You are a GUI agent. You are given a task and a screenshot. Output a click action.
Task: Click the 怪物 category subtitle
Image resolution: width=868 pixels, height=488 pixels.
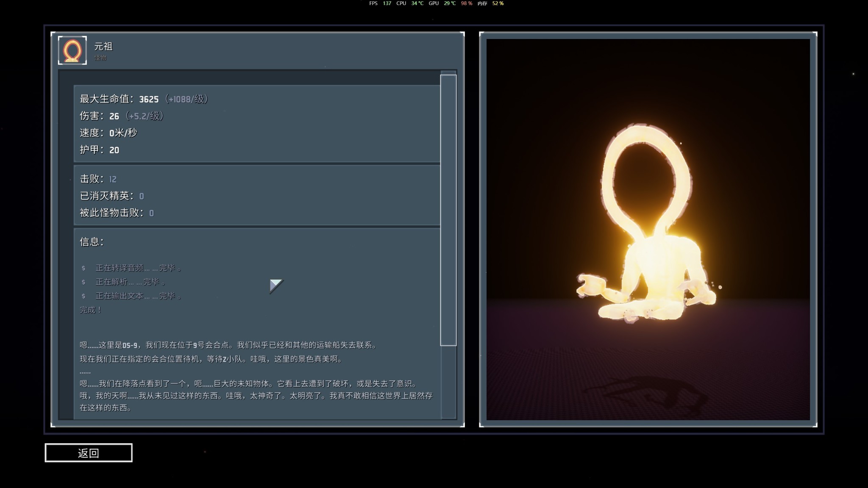pyautogui.click(x=100, y=58)
